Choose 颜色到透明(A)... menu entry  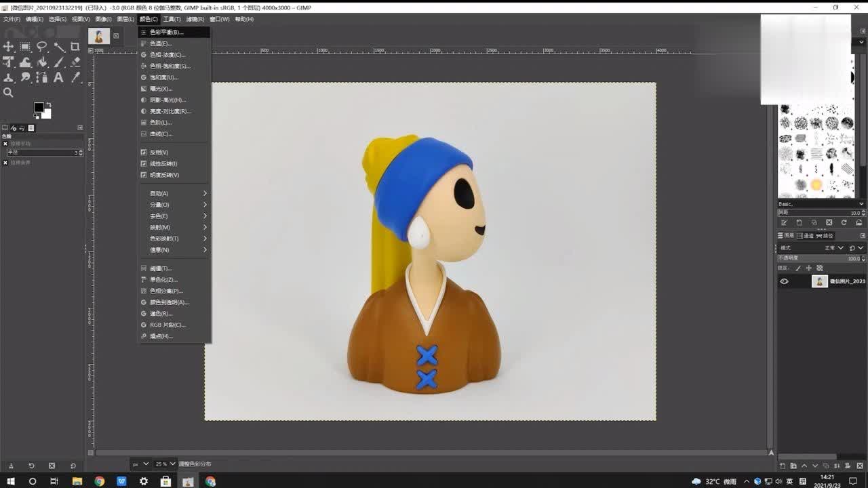[x=174, y=302]
